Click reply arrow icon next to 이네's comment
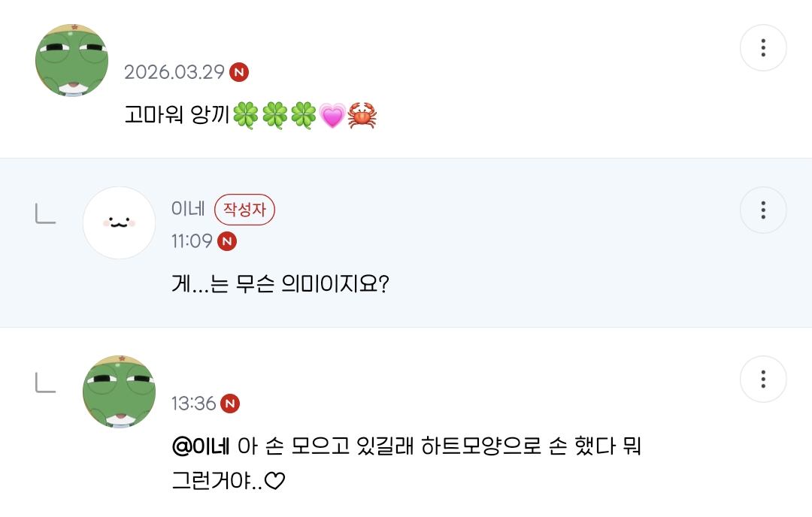The image size is (812, 517). [x=46, y=213]
